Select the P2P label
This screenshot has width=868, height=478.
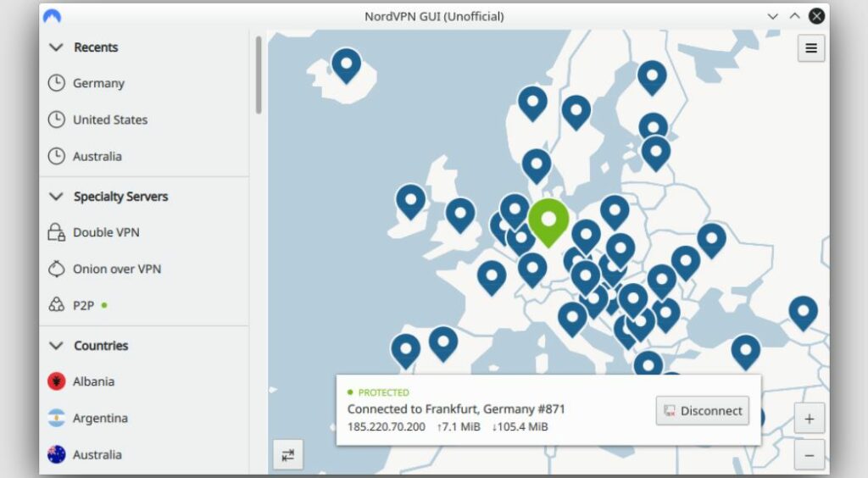[84, 305]
